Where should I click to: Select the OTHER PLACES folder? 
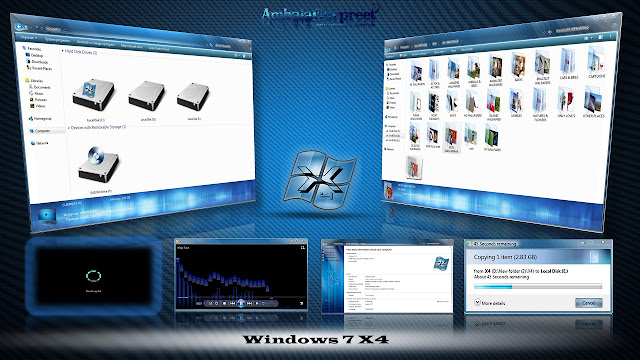pos(593,103)
